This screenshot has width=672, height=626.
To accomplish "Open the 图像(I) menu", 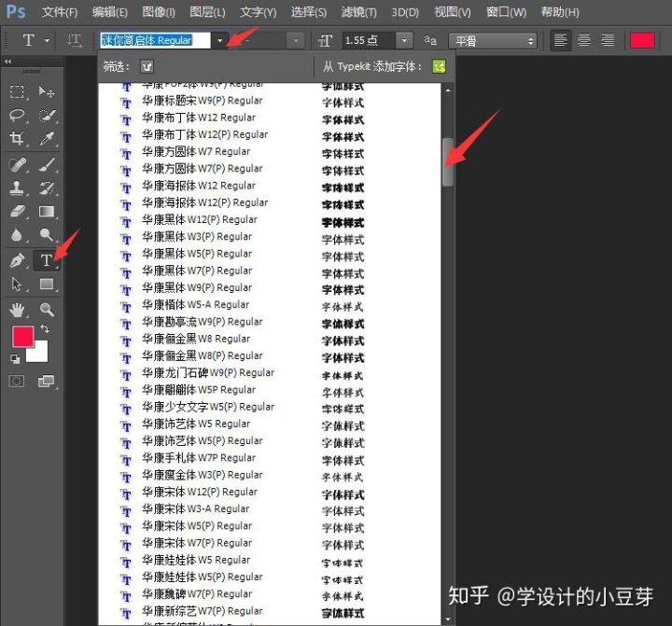I will pyautogui.click(x=159, y=12).
